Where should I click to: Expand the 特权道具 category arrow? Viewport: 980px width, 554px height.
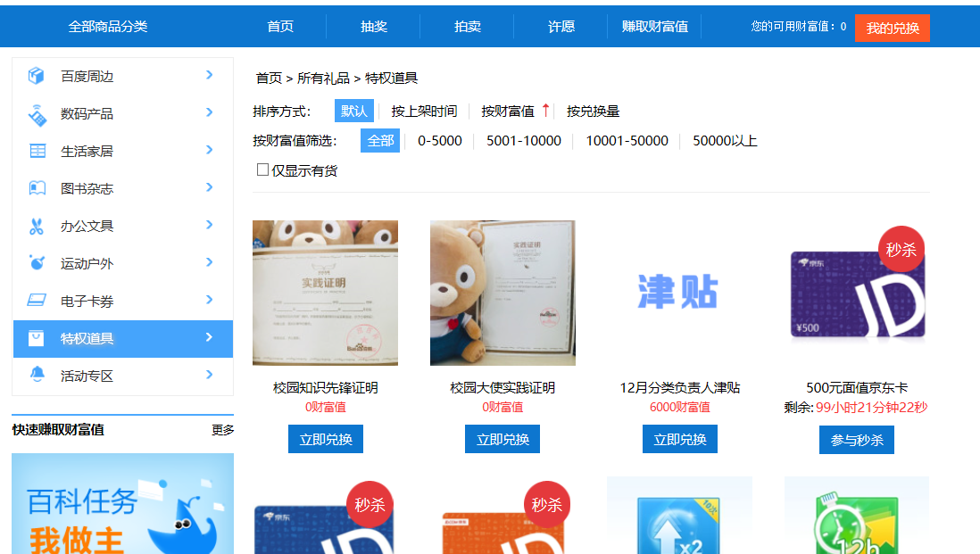click(x=210, y=338)
